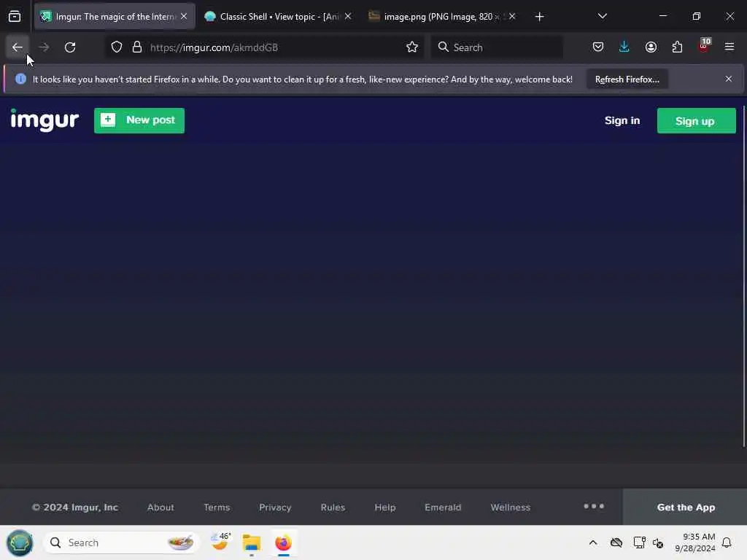Open the Help footer link

pos(385,507)
